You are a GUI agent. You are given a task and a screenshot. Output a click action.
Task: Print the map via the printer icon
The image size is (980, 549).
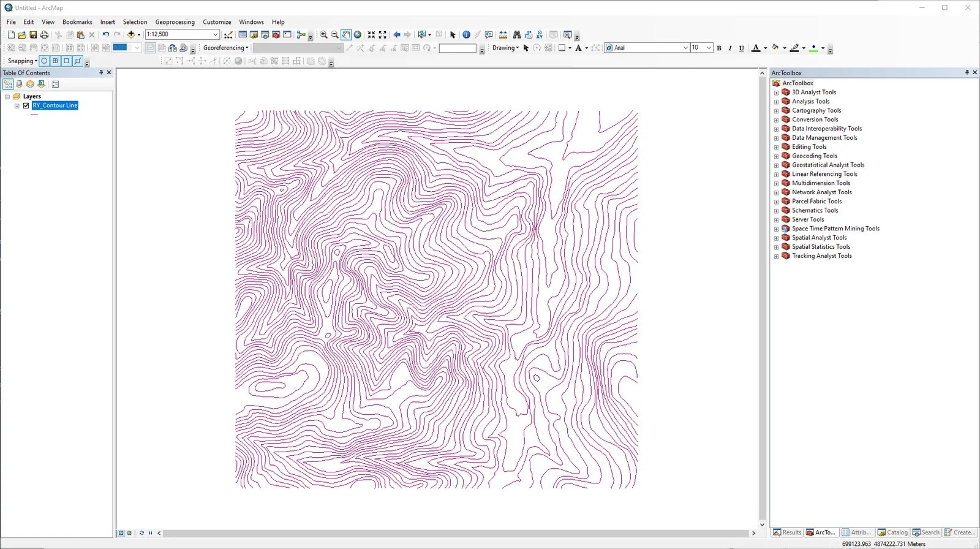click(44, 35)
